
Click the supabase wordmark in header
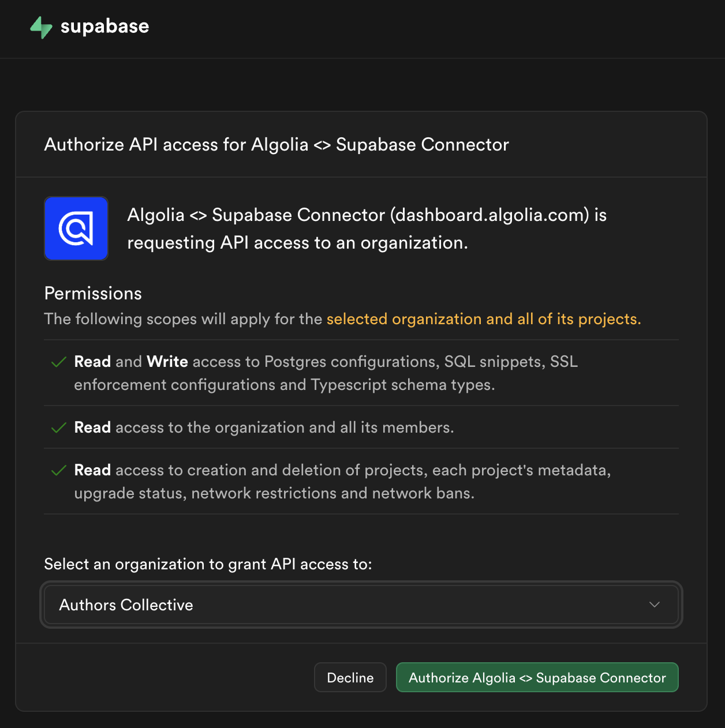coord(104,27)
